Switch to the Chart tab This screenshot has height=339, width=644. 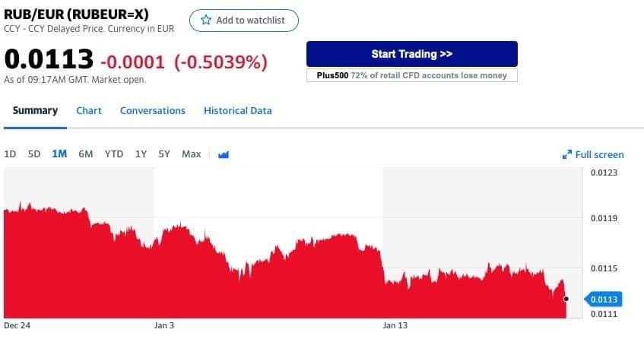[x=89, y=111]
